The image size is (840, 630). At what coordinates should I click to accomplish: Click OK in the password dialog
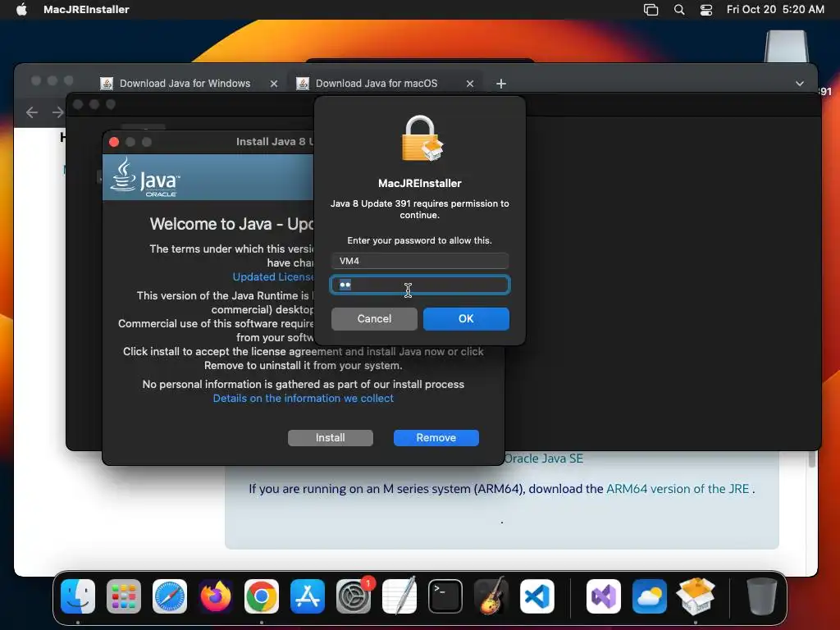point(466,319)
